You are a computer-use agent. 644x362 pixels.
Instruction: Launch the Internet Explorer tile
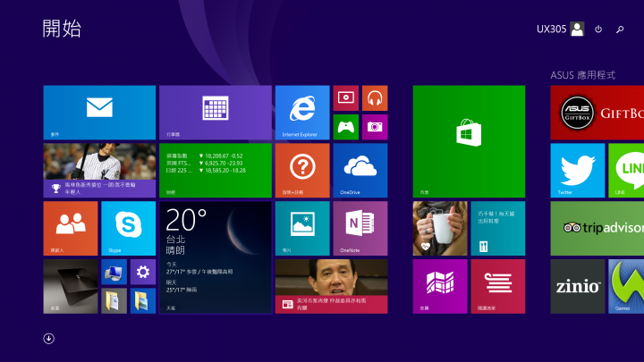[302, 113]
